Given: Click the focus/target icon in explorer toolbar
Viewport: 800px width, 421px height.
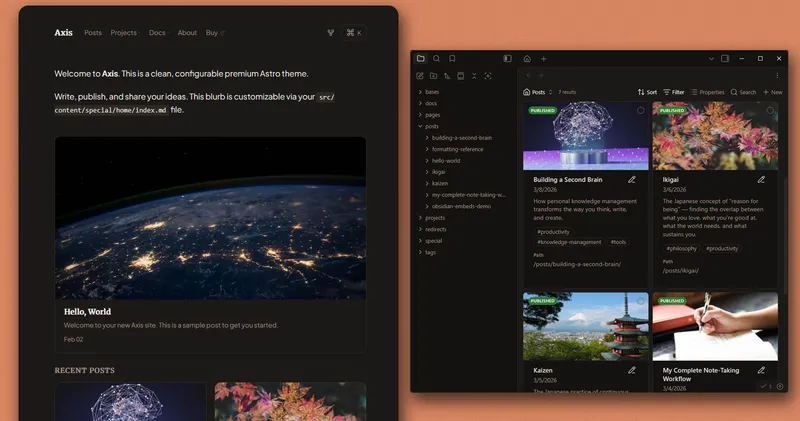Looking at the screenshot, I should pos(488,76).
